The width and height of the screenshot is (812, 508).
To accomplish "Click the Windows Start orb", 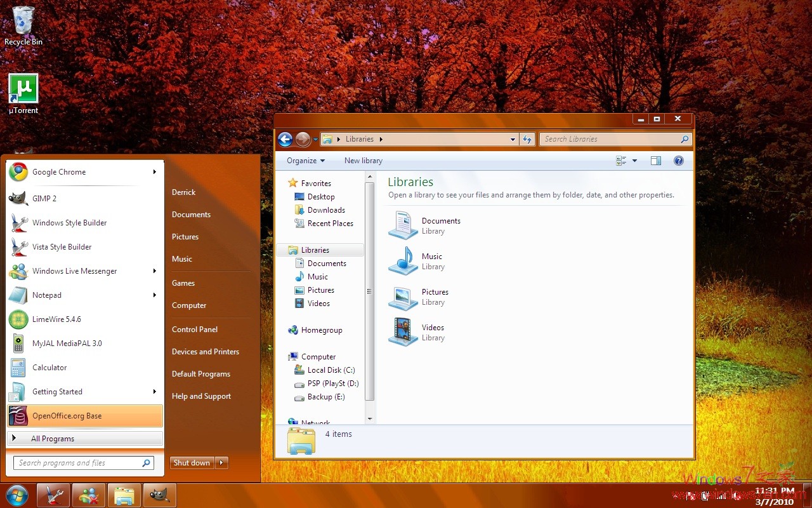I will click(x=16, y=495).
